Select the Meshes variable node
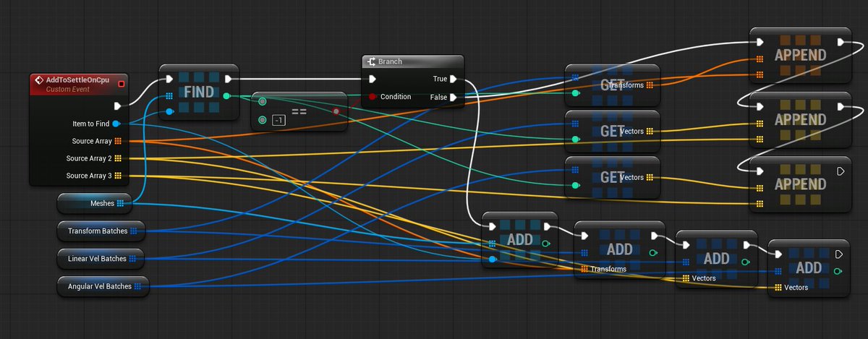 [x=95, y=204]
